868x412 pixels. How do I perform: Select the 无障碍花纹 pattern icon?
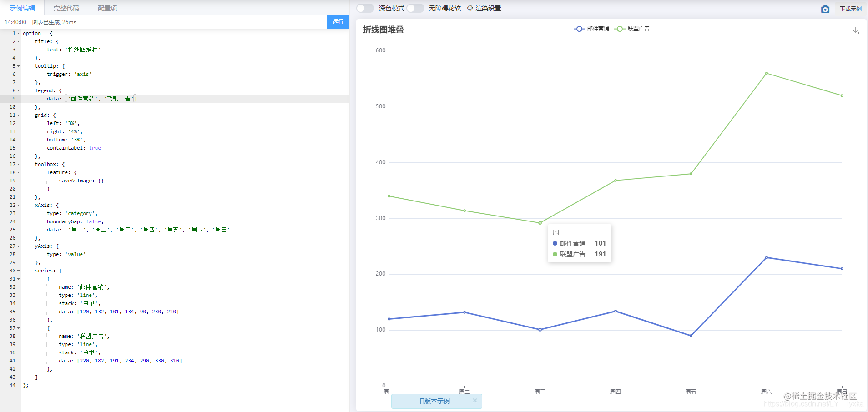pyautogui.click(x=445, y=8)
